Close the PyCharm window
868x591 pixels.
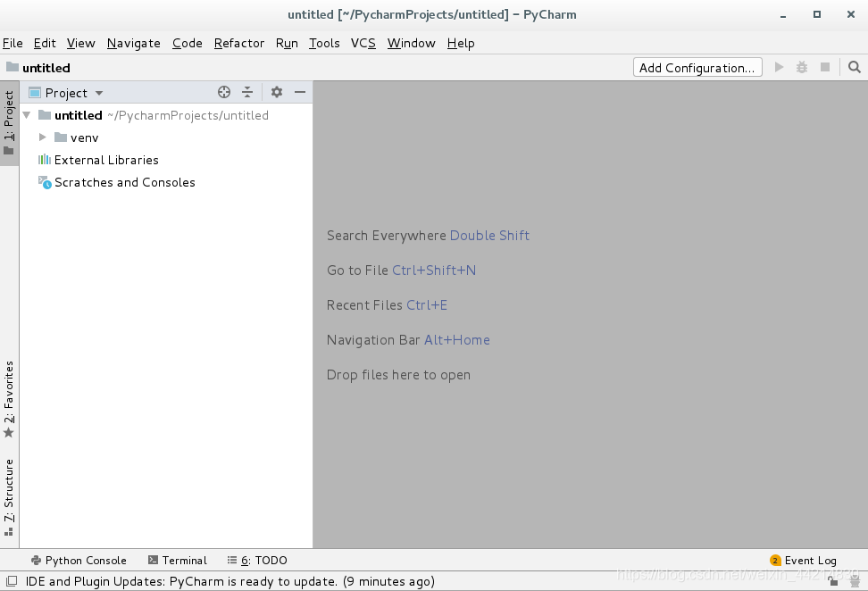(851, 14)
